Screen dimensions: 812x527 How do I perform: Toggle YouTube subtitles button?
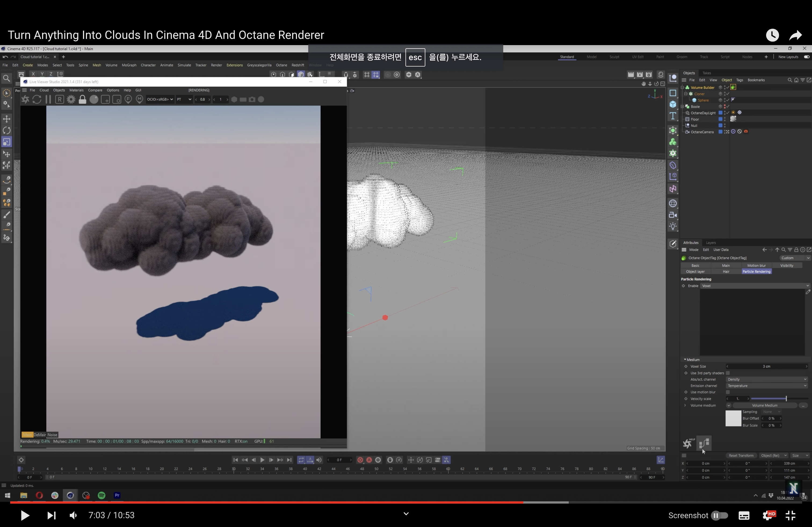point(744,515)
